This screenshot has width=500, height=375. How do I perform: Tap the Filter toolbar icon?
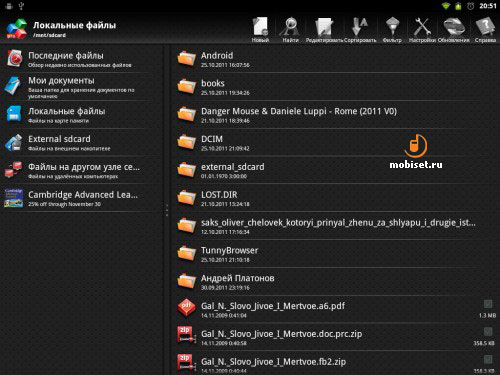pos(392,26)
